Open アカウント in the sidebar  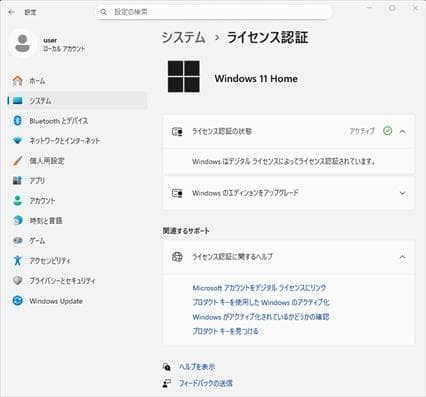point(77,200)
